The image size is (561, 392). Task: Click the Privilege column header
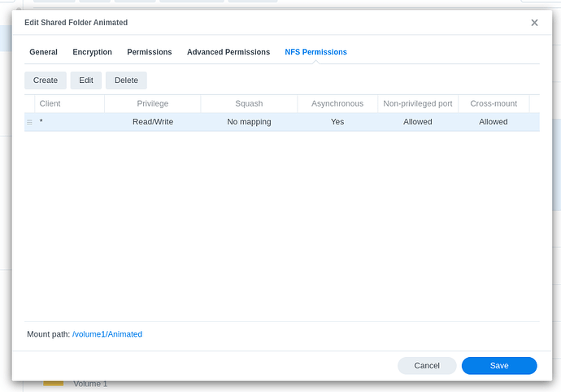[x=152, y=103]
